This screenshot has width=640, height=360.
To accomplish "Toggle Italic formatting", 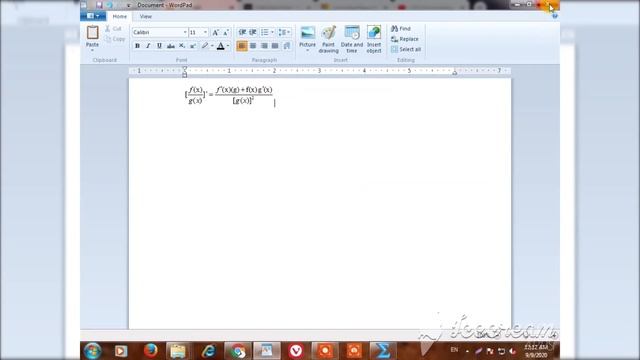I will (148, 46).
